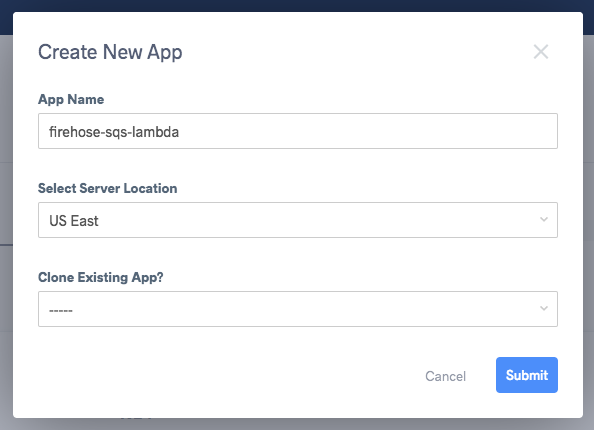Click empty dialog area left of Cancel
The image size is (594, 430).
coord(227,375)
